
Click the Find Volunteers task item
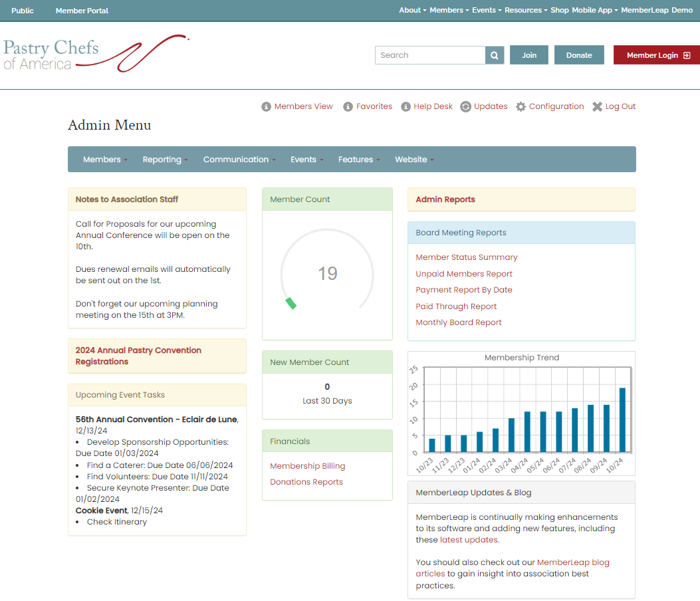(157, 477)
